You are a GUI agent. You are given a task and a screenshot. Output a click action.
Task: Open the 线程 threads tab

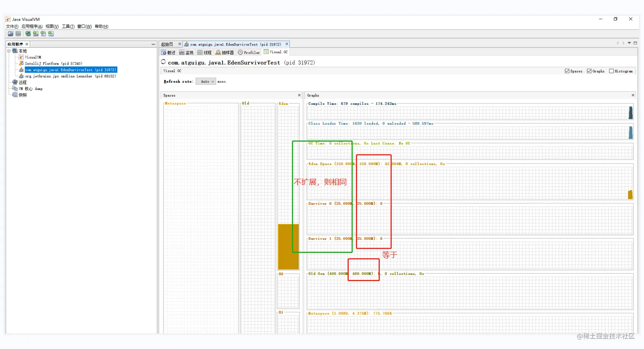pyautogui.click(x=204, y=52)
